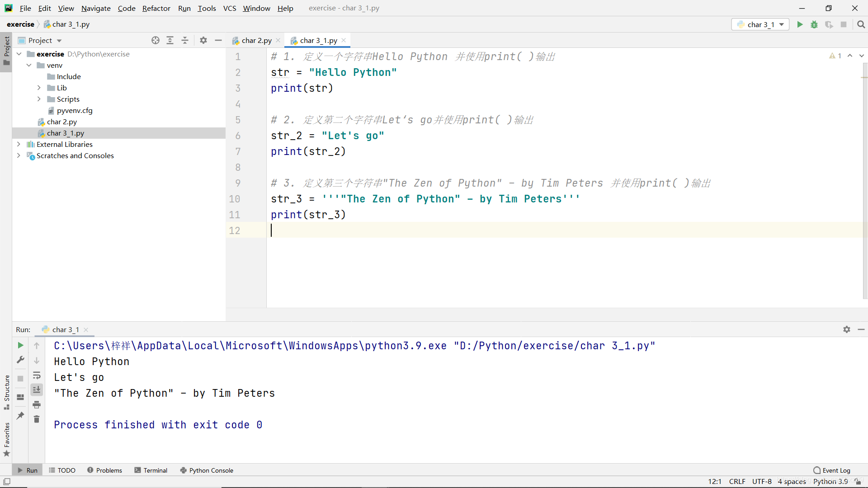Open Run panel settings gear
The image size is (868, 488).
click(x=847, y=329)
